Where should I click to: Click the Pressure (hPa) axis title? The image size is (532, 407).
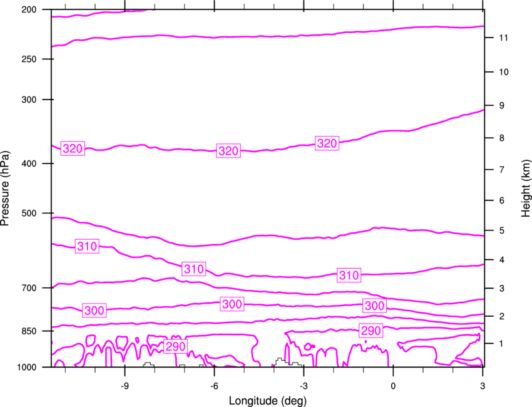[5, 188]
